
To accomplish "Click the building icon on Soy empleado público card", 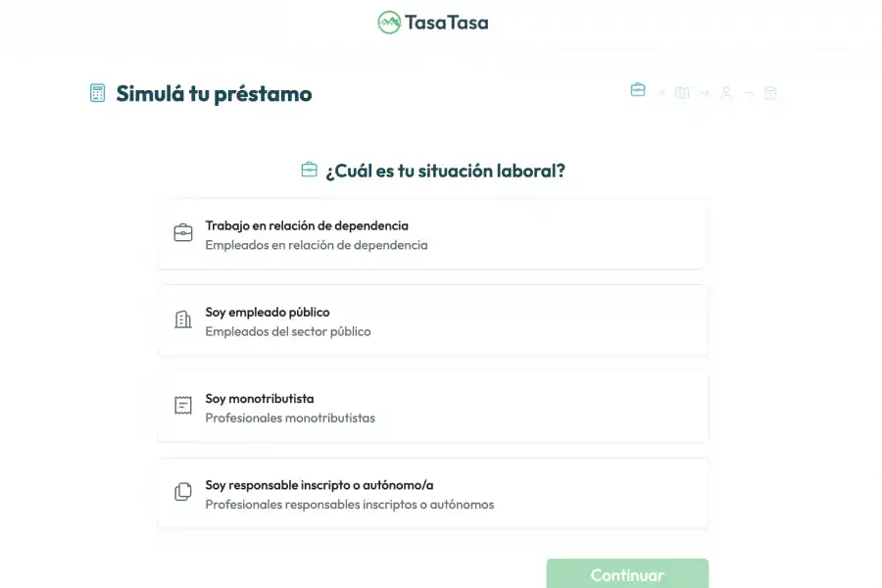I will [182, 318].
